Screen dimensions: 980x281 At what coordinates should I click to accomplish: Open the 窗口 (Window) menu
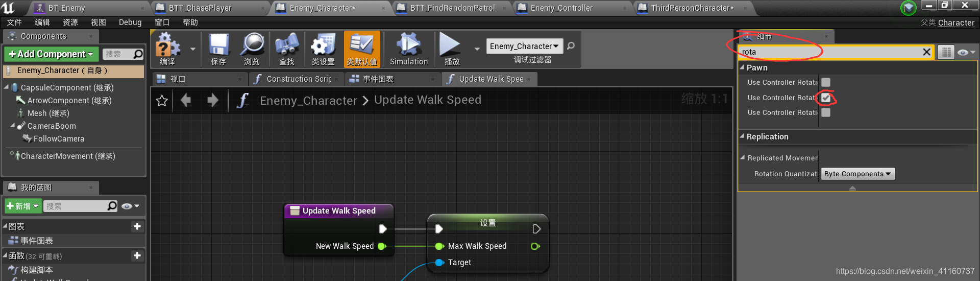tap(162, 22)
